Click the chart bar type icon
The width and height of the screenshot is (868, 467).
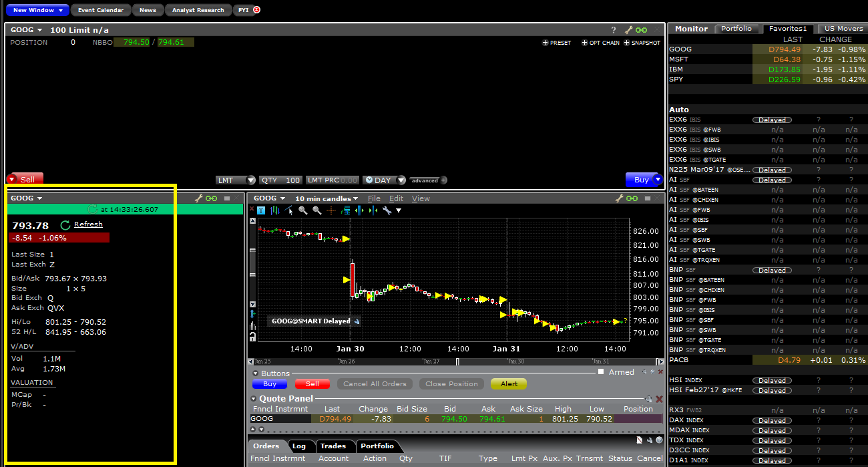tap(275, 210)
